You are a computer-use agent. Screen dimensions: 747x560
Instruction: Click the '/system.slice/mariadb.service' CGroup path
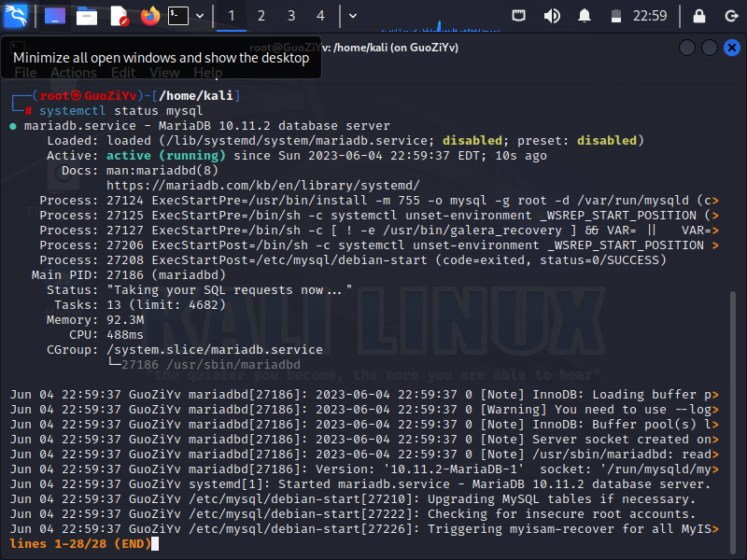point(215,349)
